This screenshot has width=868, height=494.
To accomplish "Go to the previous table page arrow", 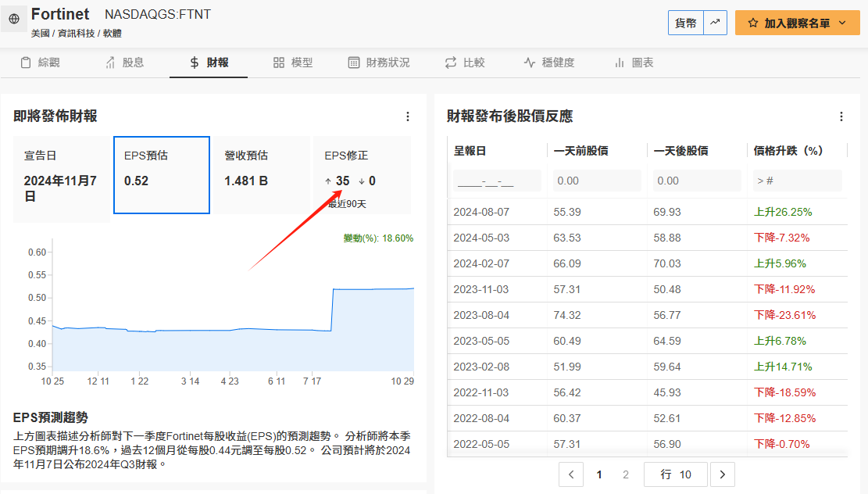I will (x=571, y=474).
